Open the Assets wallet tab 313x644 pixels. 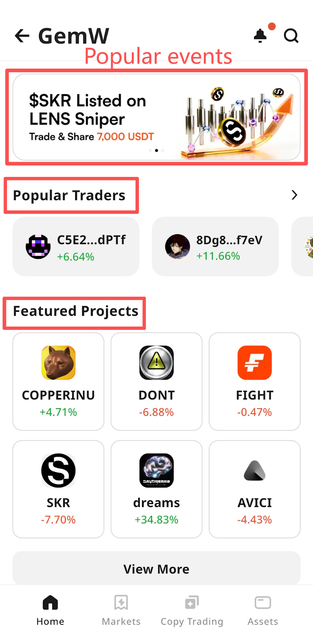[x=263, y=610]
